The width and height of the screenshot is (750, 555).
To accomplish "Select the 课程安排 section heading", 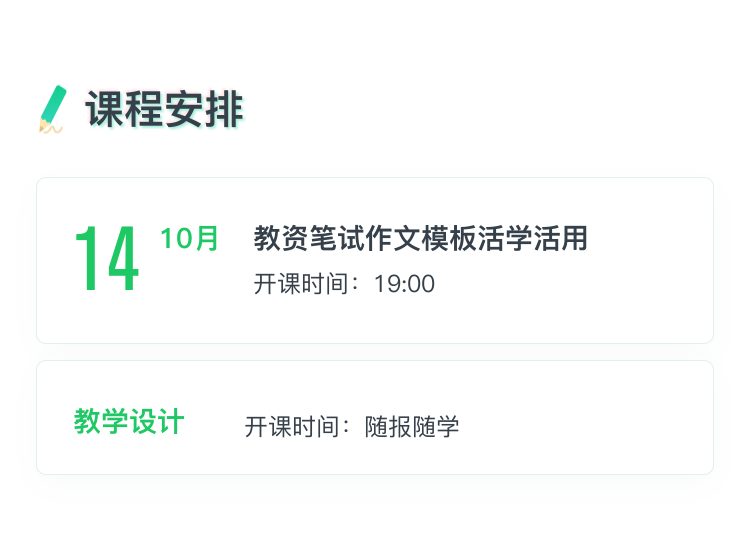I will click(x=165, y=110).
